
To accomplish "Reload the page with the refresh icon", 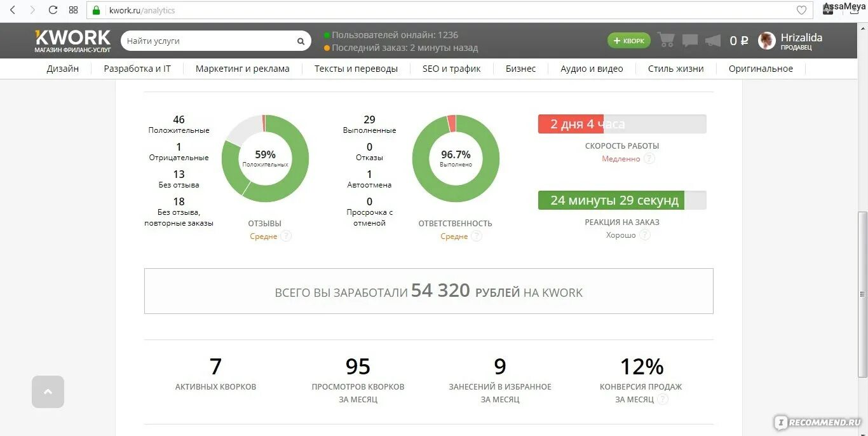I will [x=53, y=10].
